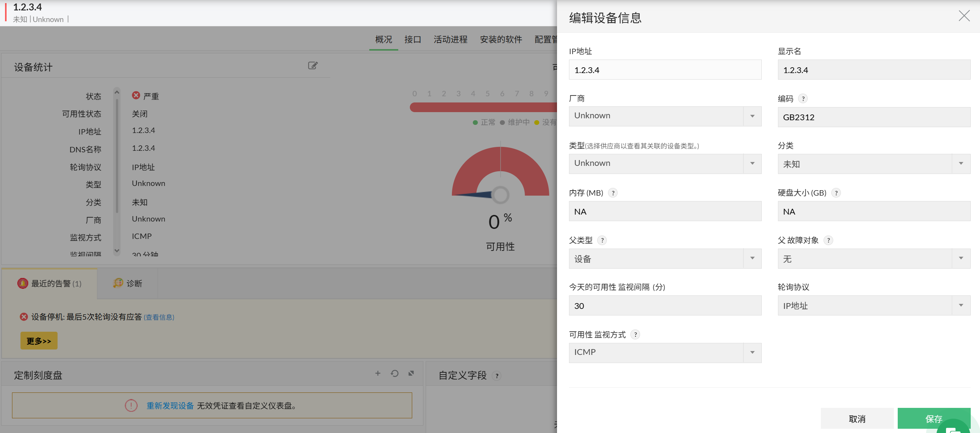
Task: Click the 维护中 legend item
Action: pyautogui.click(x=515, y=122)
